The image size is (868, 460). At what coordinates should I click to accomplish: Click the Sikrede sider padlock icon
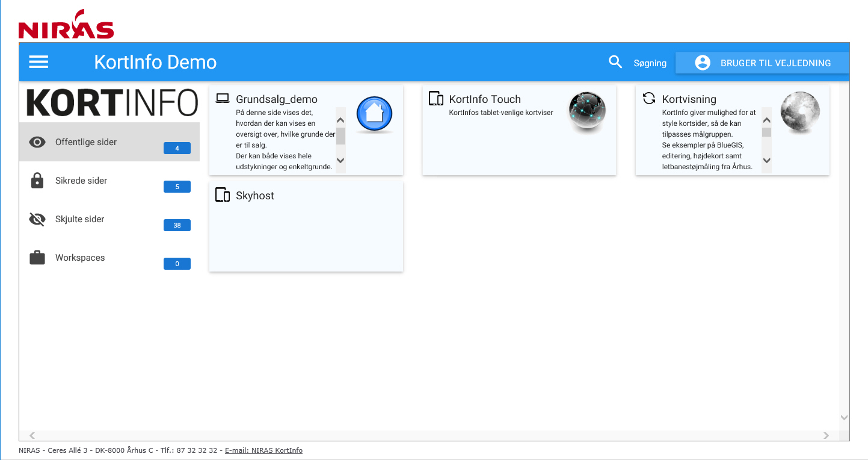pyautogui.click(x=37, y=180)
